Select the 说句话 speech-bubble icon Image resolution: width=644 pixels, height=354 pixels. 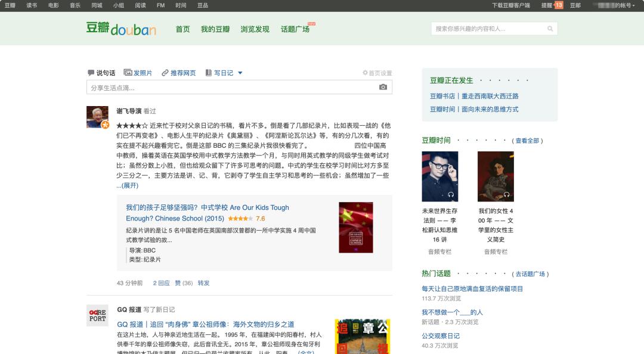tap(90, 72)
